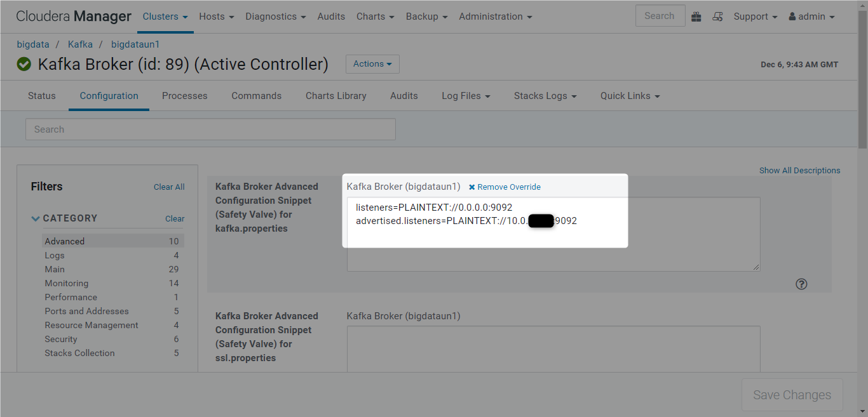This screenshot has height=417, width=868.
Task: Clear All filters in the Filters panel
Action: point(168,187)
